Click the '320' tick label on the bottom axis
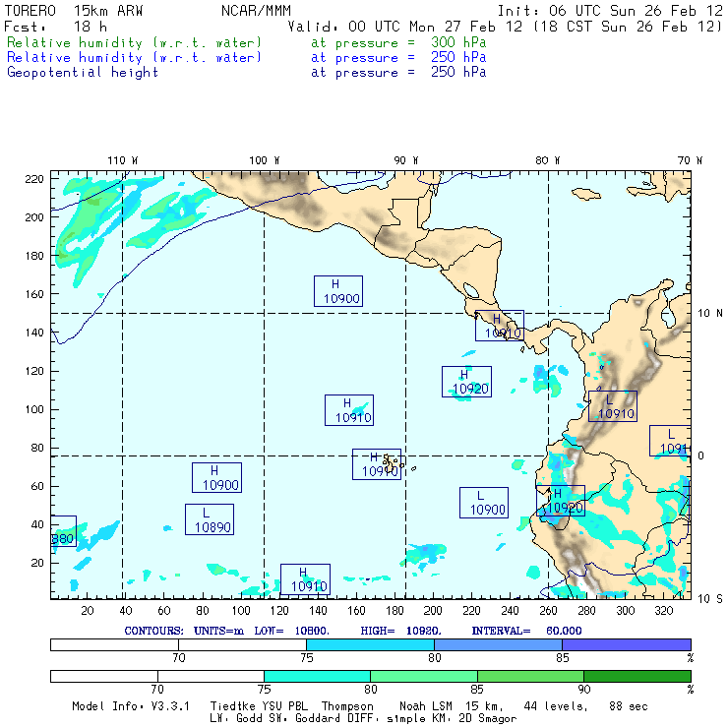The image size is (728, 728). 664,611
